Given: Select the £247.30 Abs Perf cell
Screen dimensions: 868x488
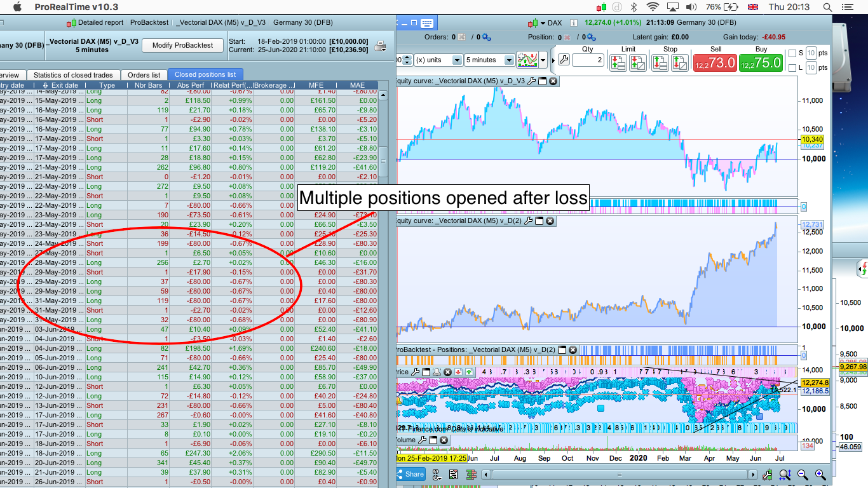Looking at the screenshot, I should [x=191, y=453].
